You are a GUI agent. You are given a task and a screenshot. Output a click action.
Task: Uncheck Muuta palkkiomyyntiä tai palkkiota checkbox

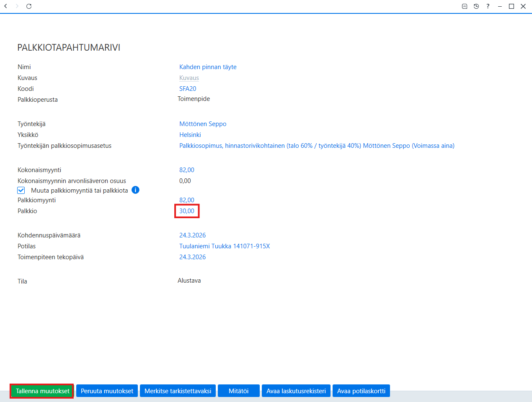(x=21, y=191)
